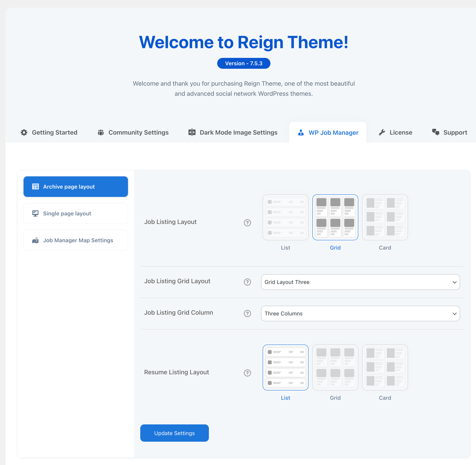
Task: Click the Update Settings button
Action: tap(174, 433)
